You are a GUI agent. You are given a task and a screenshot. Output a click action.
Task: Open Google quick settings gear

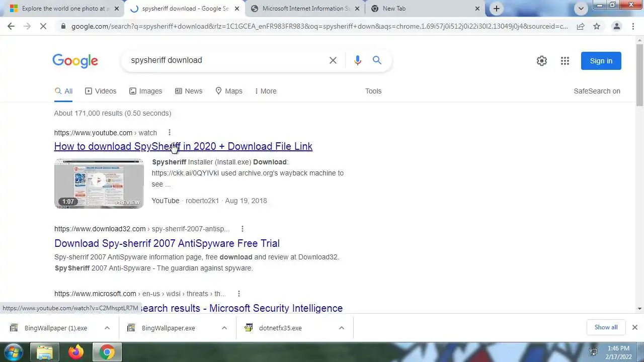[x=542, y=61]
